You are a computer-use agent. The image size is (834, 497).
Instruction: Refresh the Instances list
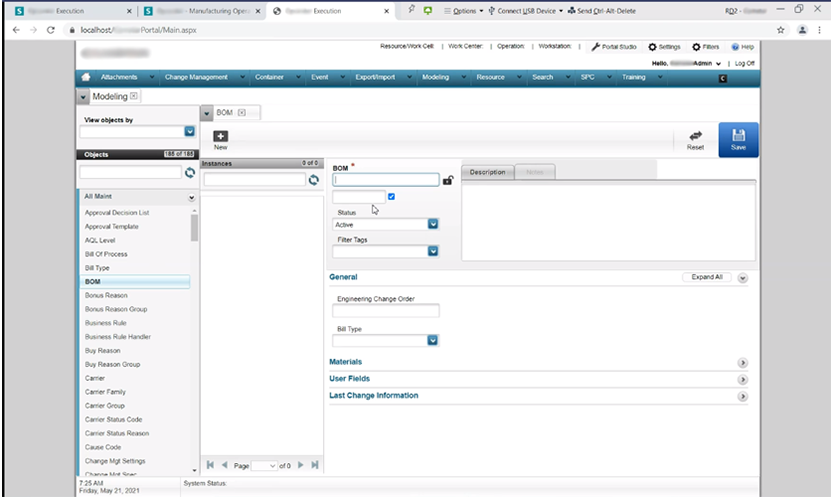313,179
